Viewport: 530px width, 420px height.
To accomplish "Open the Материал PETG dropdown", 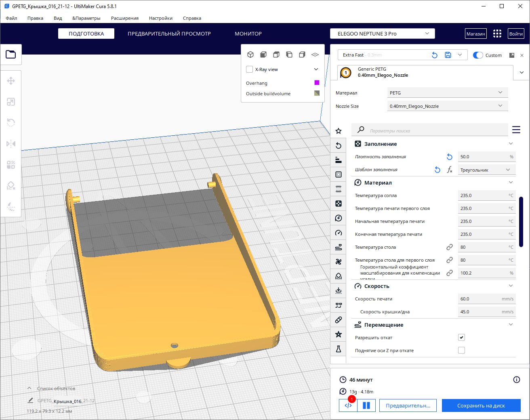I will coord(447,93).
